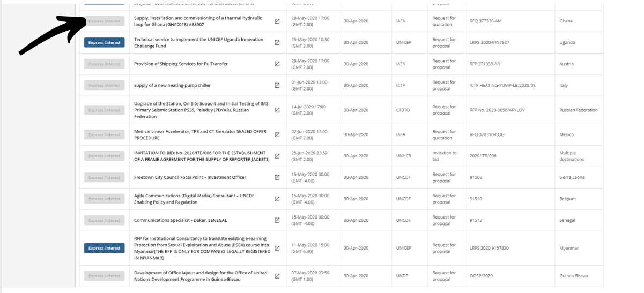The width and height of the screenshot is (644, 293).
Task: Open external link icon for Agile Communications Consultant
Action: point(277,199)
